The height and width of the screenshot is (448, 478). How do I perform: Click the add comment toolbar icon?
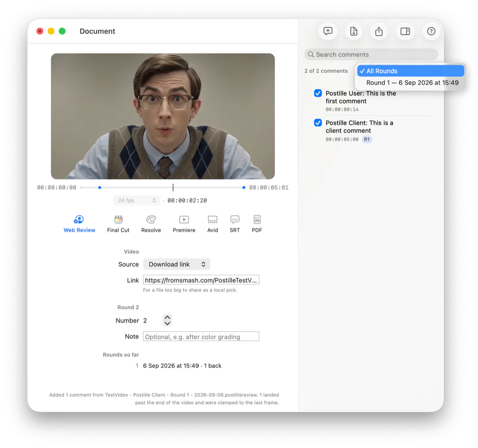[x=328, y=31]
